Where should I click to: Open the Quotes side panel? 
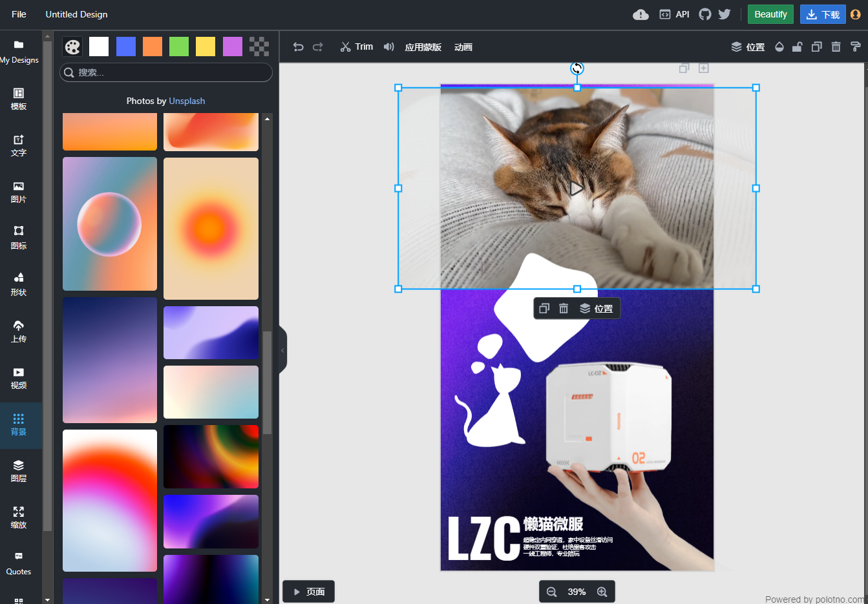click(19, 564)
